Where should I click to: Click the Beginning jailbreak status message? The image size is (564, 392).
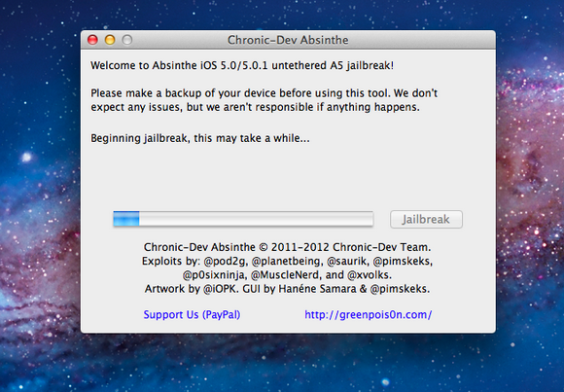[x=200, y=138]
